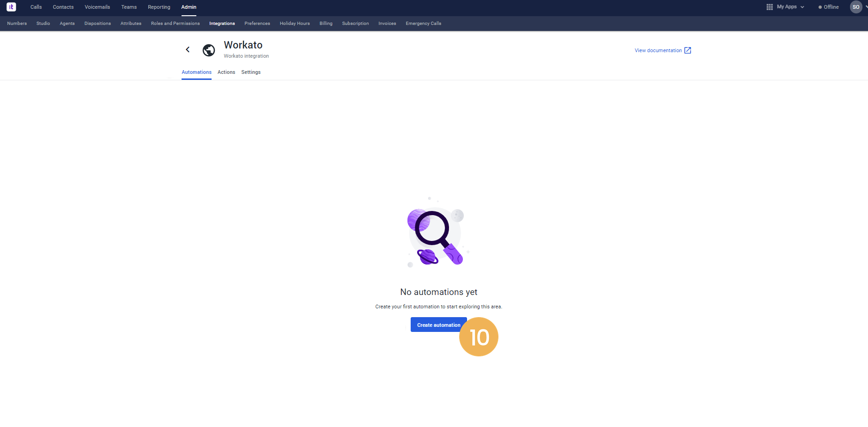
Task: Select the Integrations section
Action: click(222, 24)
